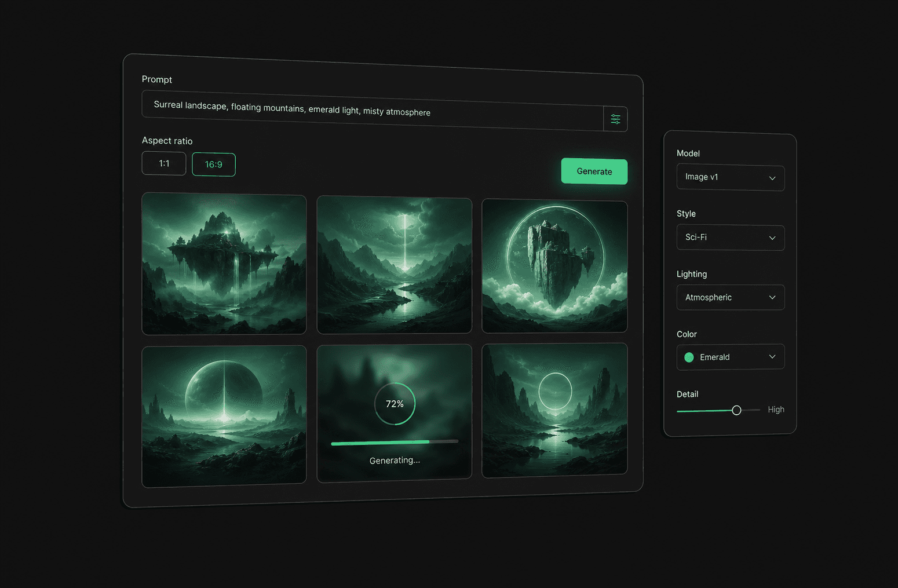Screen dimensions: 898x588
Task: Open the floating island with waterfalls thumbnail
Action: click(x=224, y=264)
